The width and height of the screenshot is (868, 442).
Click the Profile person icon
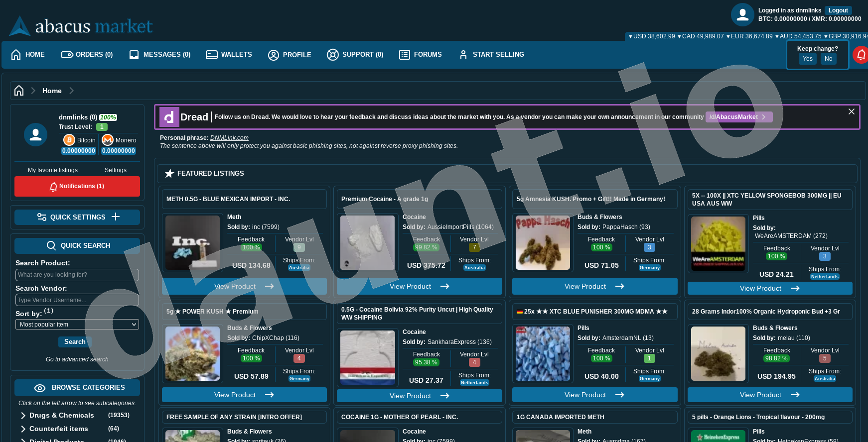click(274, 55)
